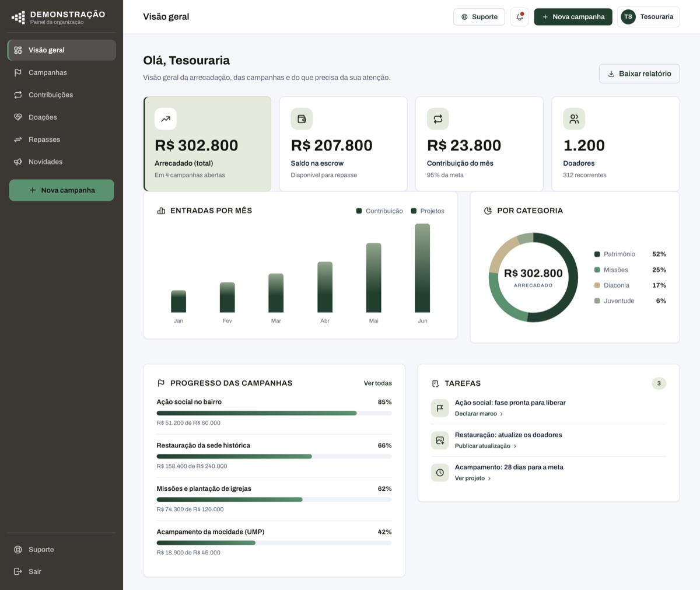The height and width of the screenshot is (590, 700).
Task: Click the Jun bar in the chart
Action: (422, 268)
